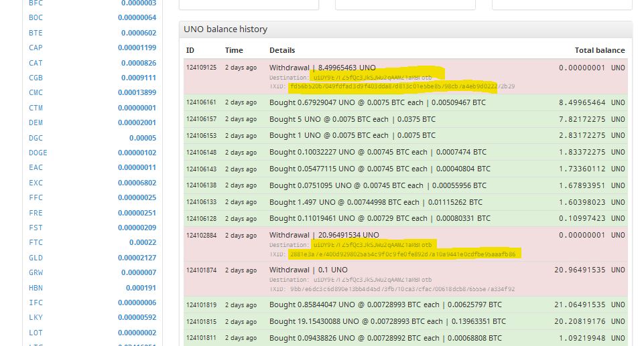
Task: Click the ID column header
Action: point(190,50)
